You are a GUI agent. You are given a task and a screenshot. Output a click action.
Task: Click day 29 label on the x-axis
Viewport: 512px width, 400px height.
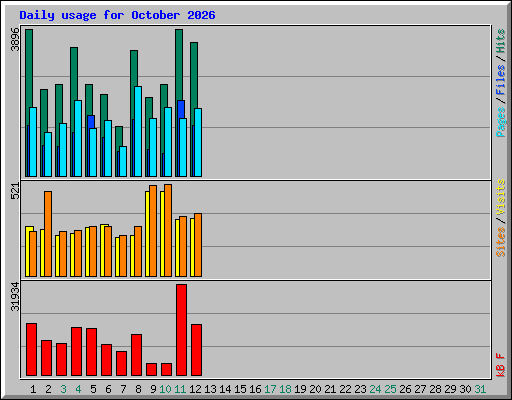[x=450, y=389]
